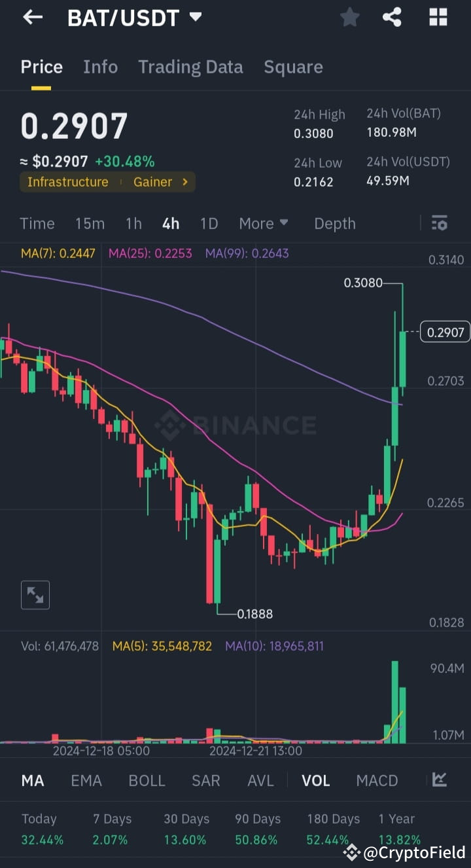This screenshot has height=868, width=471.
Task: Open the More timeframes dropdown
Action: [x=264, y=223]
